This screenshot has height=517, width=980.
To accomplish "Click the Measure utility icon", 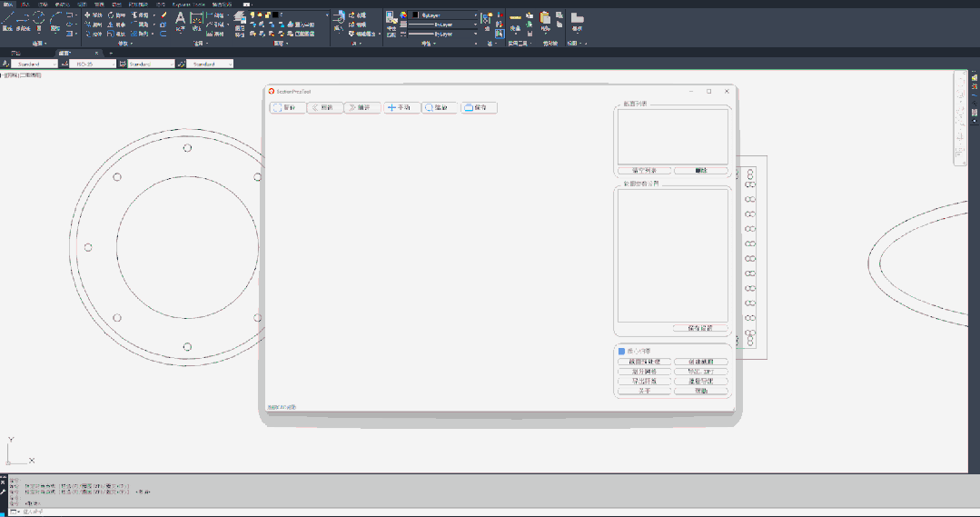I will tap(515, 22).
